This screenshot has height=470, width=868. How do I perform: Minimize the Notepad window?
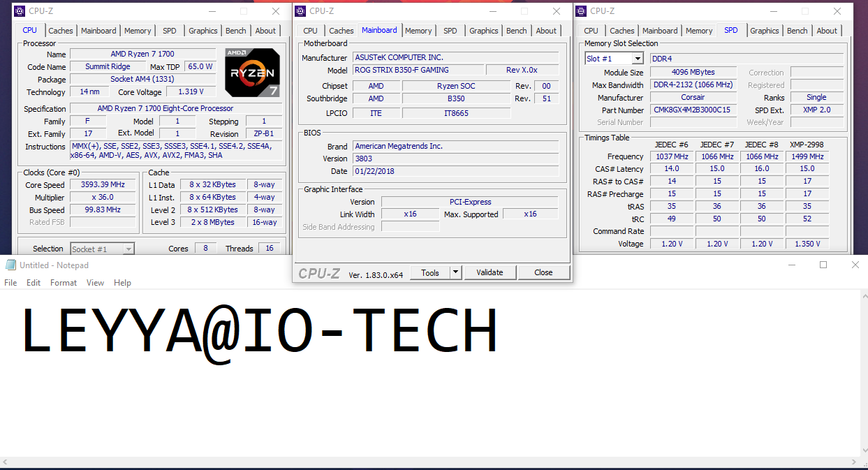click(x=791, y=265)
